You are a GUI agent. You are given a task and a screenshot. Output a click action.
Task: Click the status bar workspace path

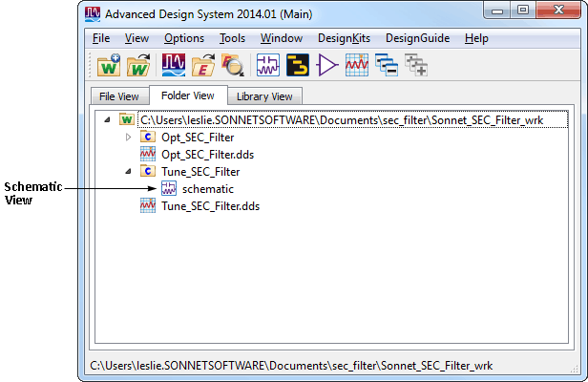pyautogui.click(x=291, y=366)
